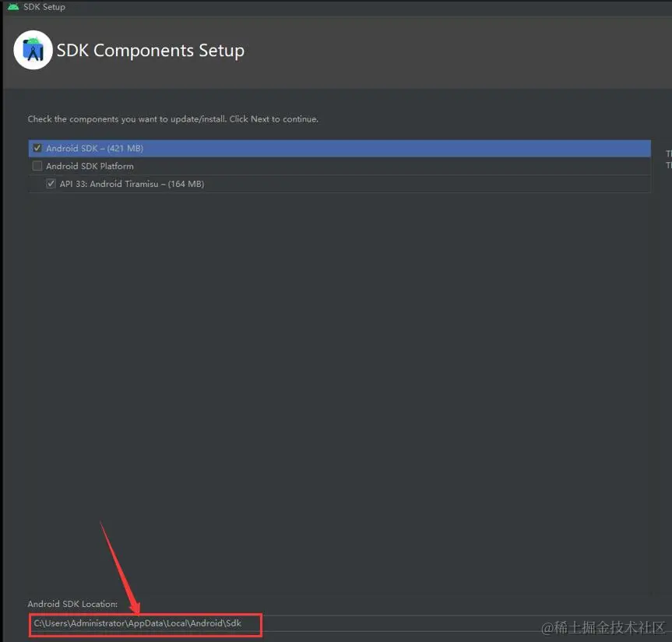672x642 pixels.
Task: Select API 33: Android Tiramisu row
Action: (x=340, y=184)
